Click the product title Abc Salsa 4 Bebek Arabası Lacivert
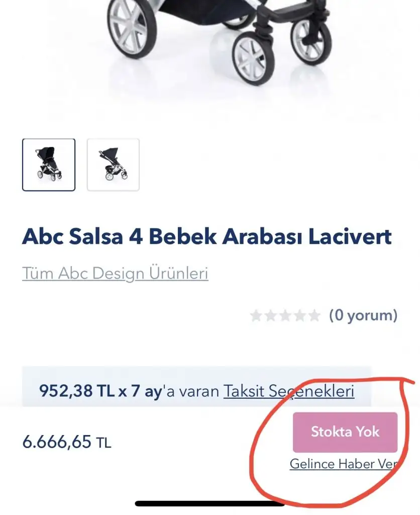The image size is (420, 515). (x=206, y=236)
